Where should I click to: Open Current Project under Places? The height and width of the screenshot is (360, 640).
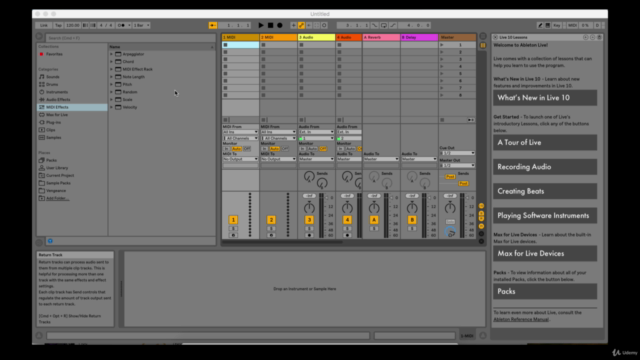pos(60,176)
